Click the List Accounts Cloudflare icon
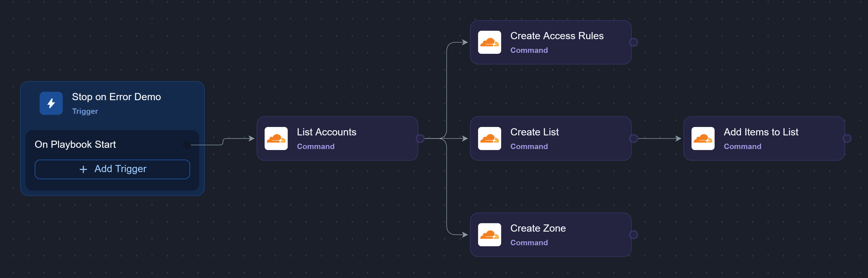868x278 pixels. pos(276,138)
